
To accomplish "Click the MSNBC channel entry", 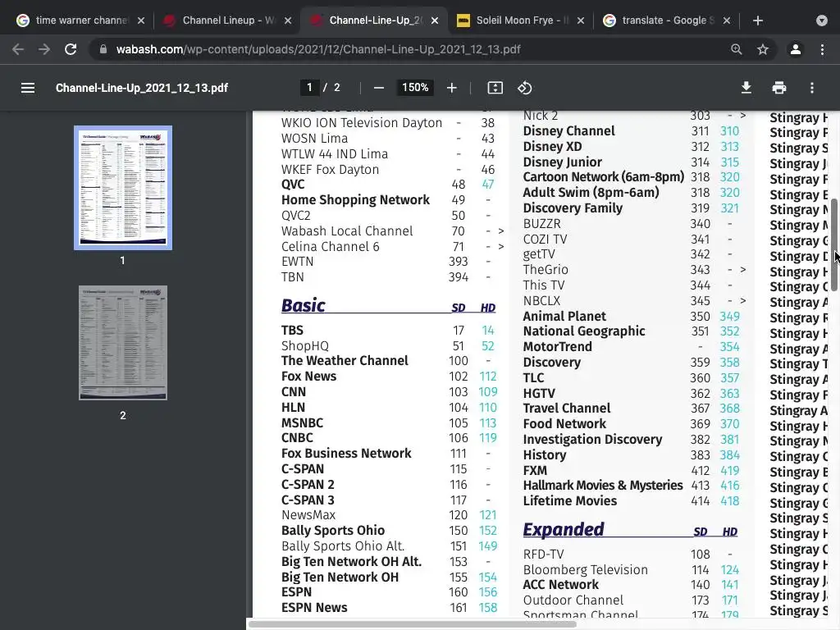I will pyautogui.click(x=302, y=422).
